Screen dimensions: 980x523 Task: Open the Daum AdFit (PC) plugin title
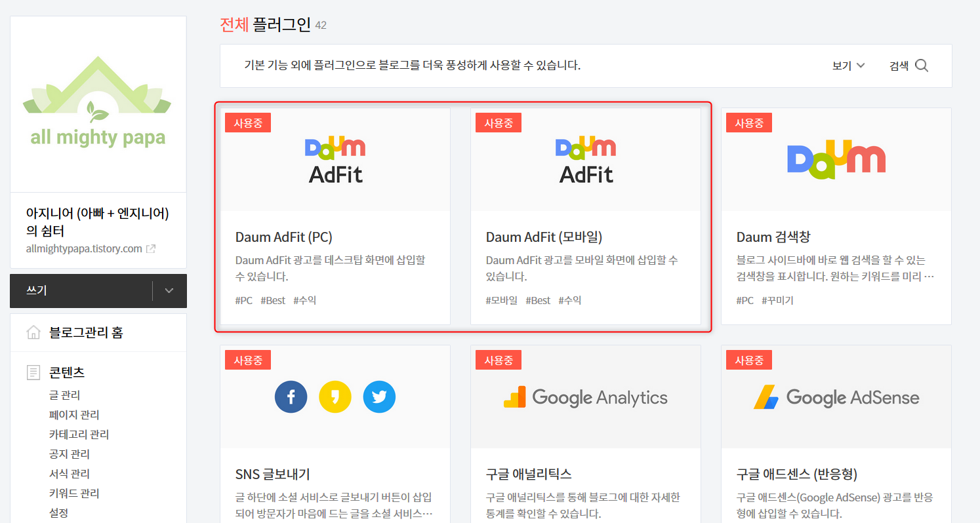click(284, 237)
